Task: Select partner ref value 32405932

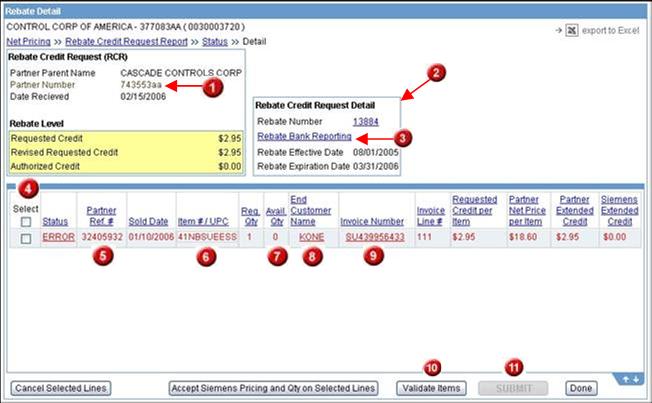Action: pyautogui.click(x=102, y=237)
